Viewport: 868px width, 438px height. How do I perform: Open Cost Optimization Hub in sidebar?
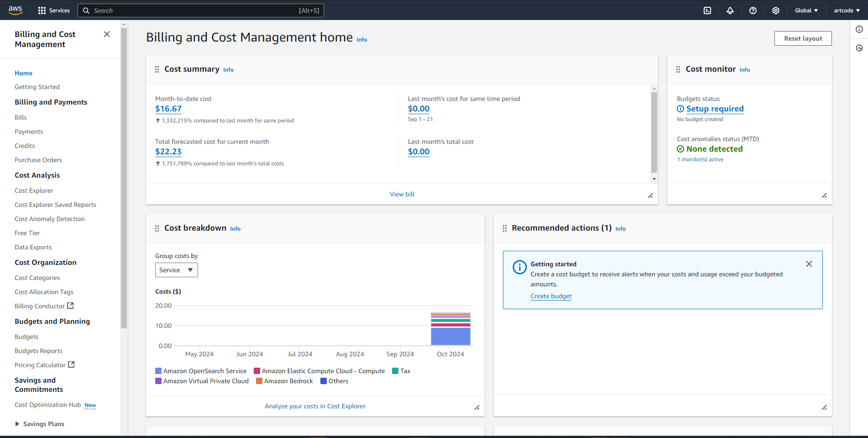tap(47, 405)
